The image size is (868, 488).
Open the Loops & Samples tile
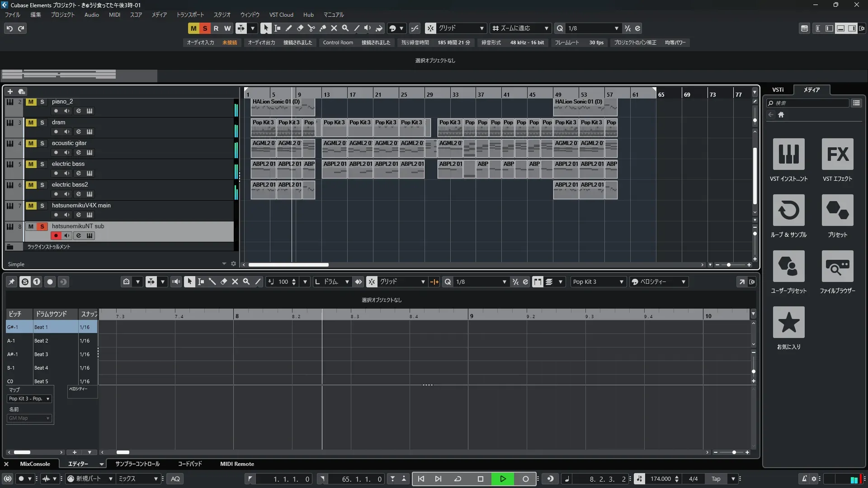788,210
